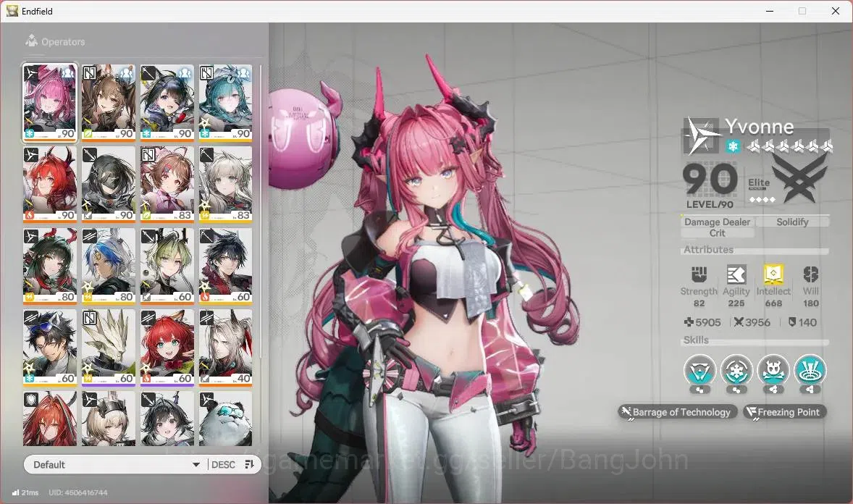Open the Default sorting dropdown
The height and width of the screenshot is (504, 853).
point(117,464)
